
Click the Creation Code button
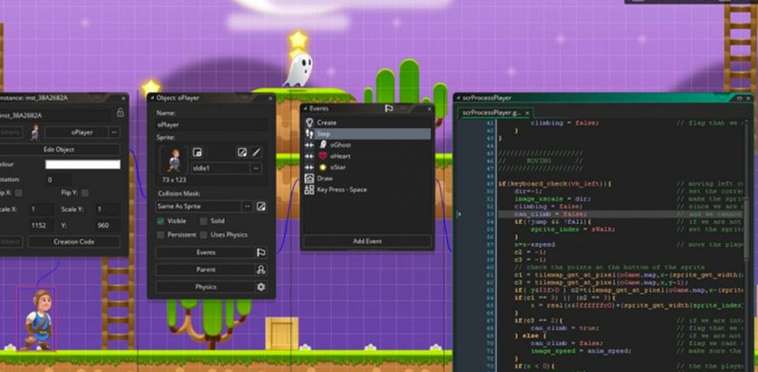pos(74,242)
